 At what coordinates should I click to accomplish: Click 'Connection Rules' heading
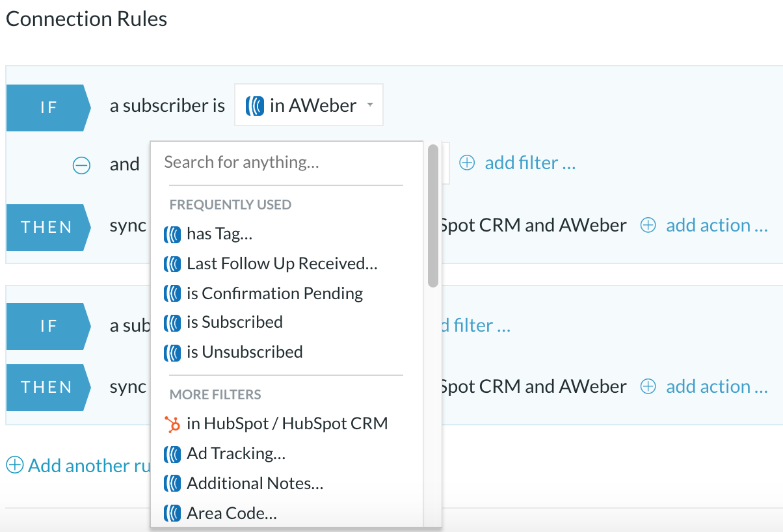point(86,19)
